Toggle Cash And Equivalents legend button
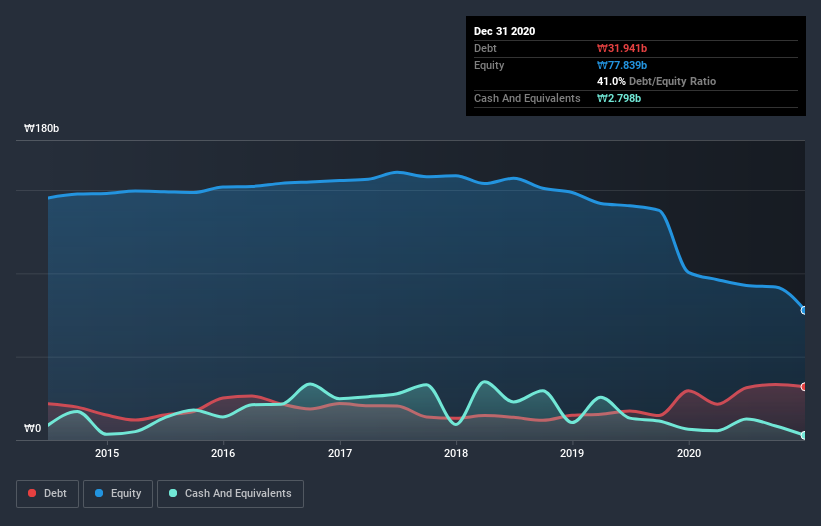Image resolution: width=821 pixels, height=526 pixels. [x=230, y=494]
